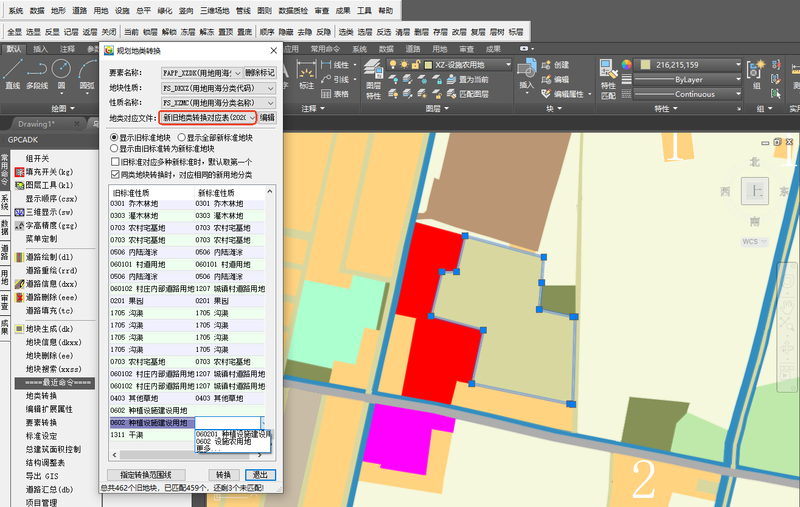
Task: Select the 显示由旧标准转为新标准地块 radio button
Action: (114, 148)
